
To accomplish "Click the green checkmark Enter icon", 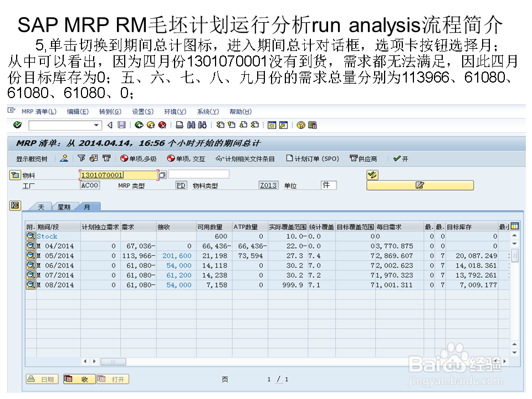I will tap(17, 125).
